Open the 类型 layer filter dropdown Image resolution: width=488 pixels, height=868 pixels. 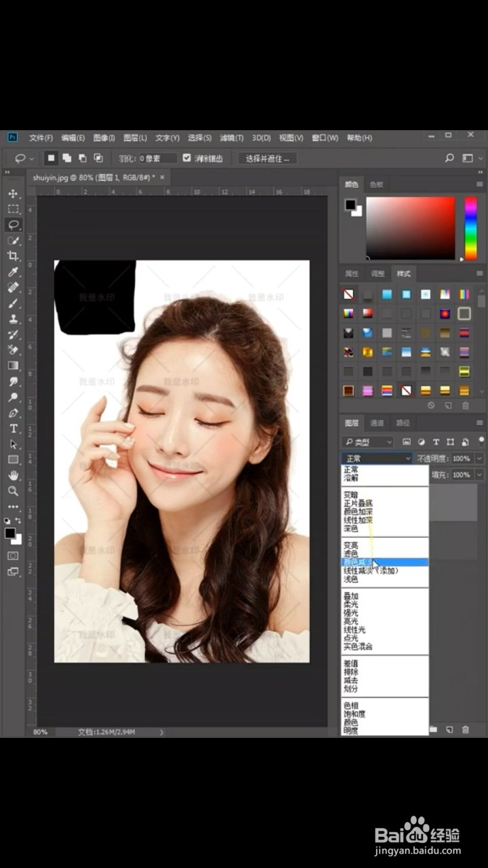point(367,441)
